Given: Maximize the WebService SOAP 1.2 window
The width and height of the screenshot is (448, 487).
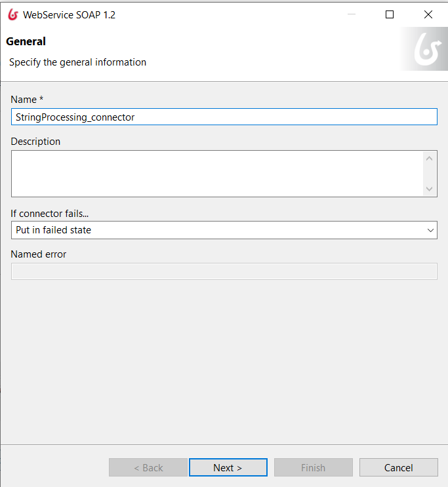Looking at the screenshot, I should (390, 14).
